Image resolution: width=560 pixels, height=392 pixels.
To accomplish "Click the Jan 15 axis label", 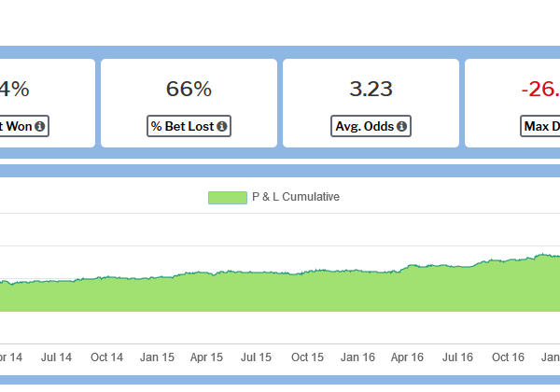I will pyautogui.click(x=157, y=357).
